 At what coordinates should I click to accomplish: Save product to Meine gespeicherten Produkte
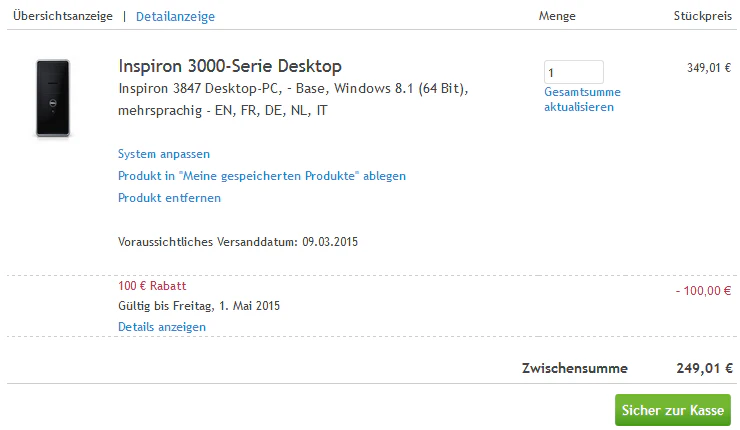tap(262, 176)
